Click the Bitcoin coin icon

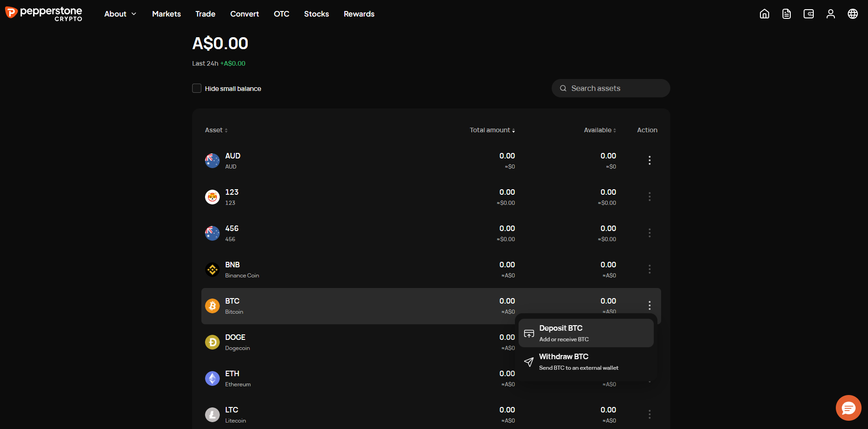tap(212, 306)
